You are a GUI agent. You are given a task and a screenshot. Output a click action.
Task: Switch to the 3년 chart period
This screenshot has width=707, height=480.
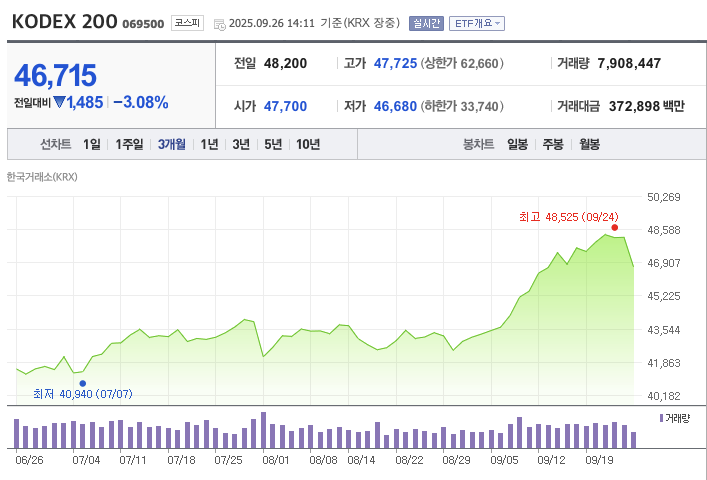tap(241, 144)
